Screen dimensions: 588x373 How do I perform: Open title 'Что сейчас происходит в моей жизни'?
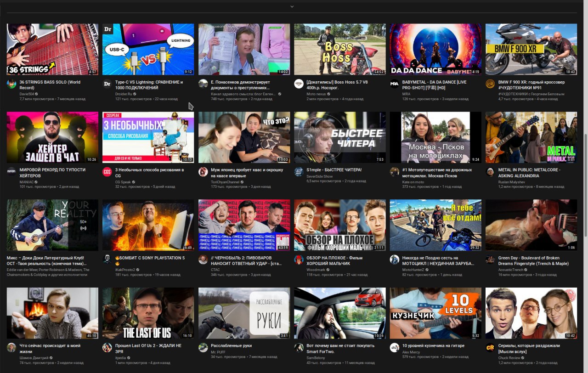click(x=50, y=348)
